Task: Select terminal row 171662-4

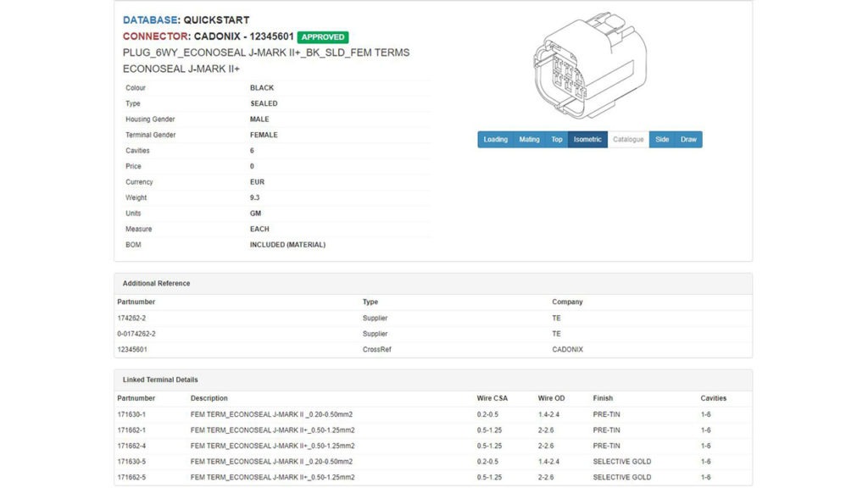Action: (131, 445)
